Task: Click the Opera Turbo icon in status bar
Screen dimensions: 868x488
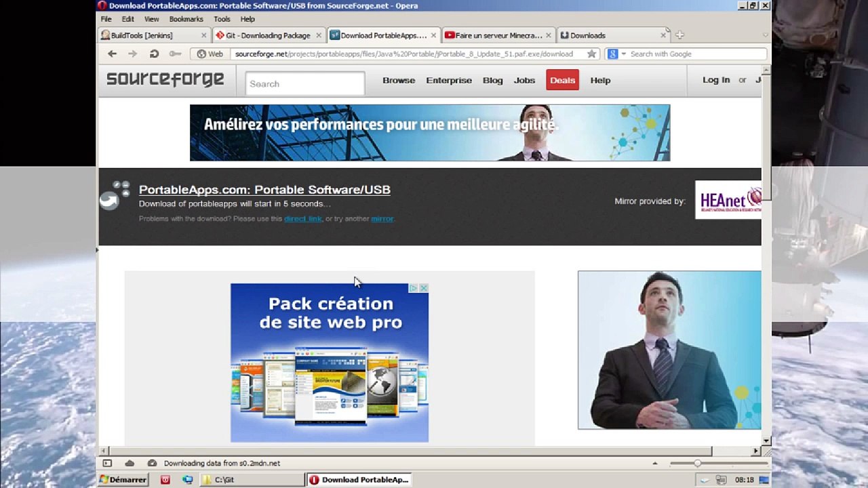Action: click(x=152, y=463)
